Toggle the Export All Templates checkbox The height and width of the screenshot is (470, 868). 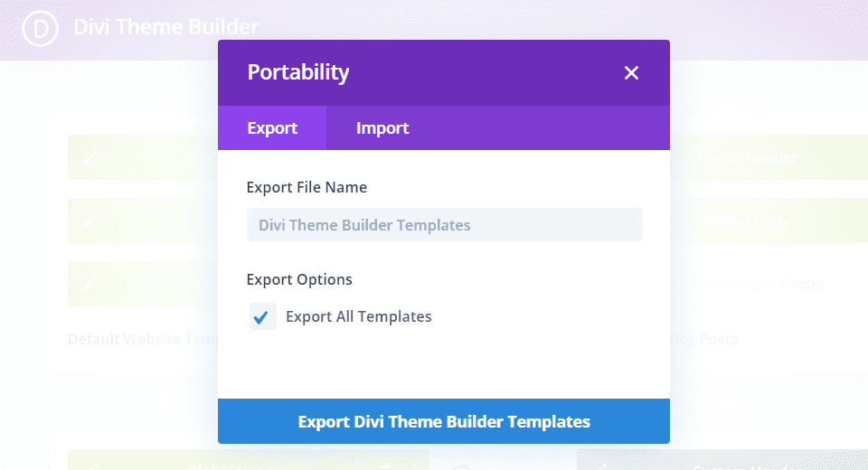point(262,317)
